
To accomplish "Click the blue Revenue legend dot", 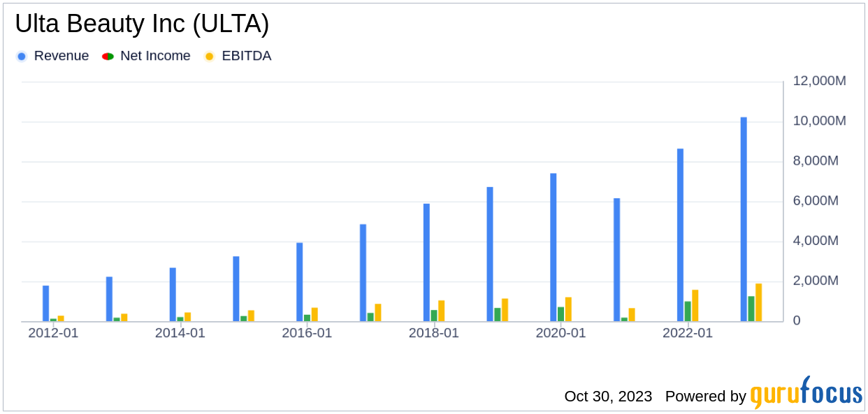I will coord(23,56).
